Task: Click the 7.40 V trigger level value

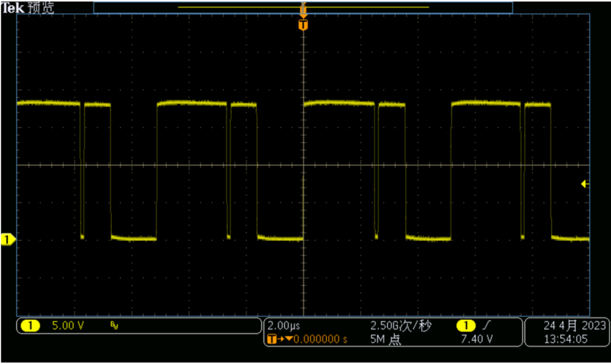Action: pyautogui.click(x=476, y=339)
